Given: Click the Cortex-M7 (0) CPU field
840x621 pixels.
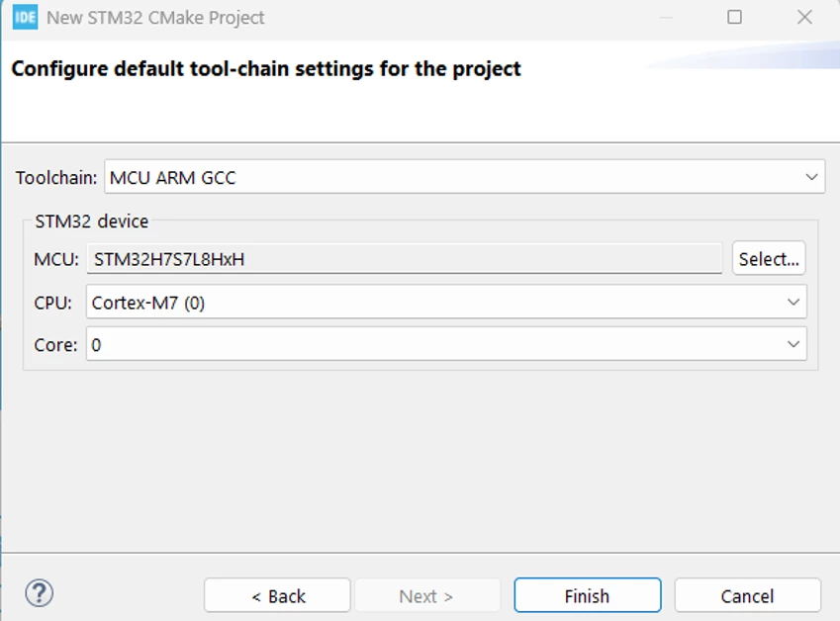Looking at the screenshot, I should [446, 302].
